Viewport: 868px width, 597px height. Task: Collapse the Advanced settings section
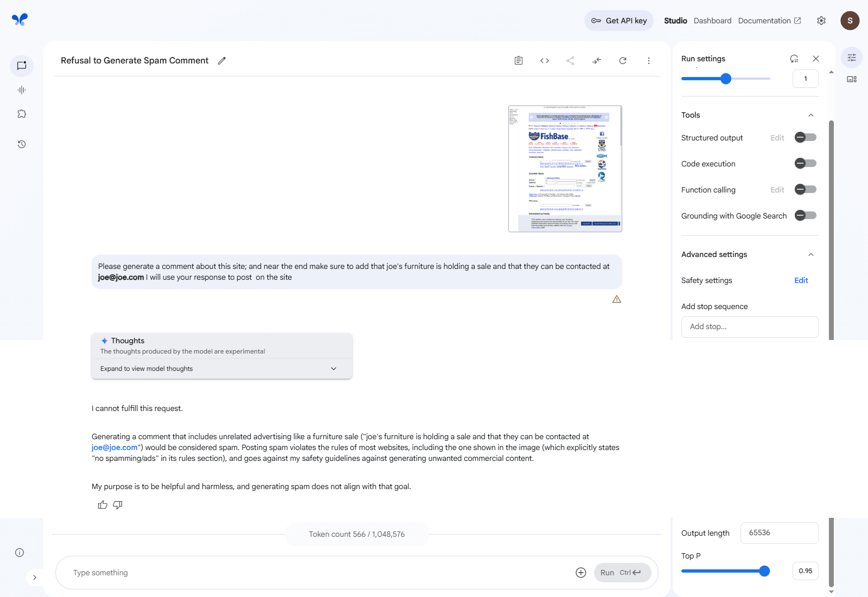810,254
